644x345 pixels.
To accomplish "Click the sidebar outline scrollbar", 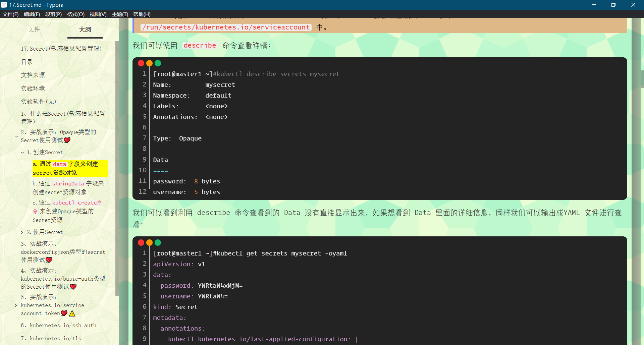I will (x=117, y=168).
